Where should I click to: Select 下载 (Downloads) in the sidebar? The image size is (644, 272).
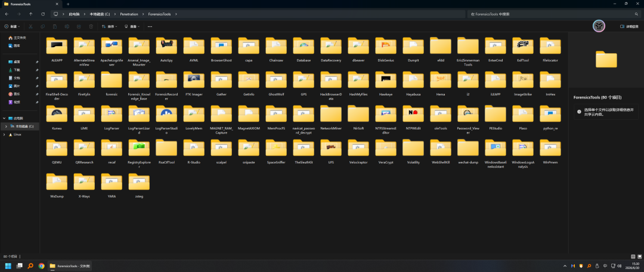click(x=17, y=70)
